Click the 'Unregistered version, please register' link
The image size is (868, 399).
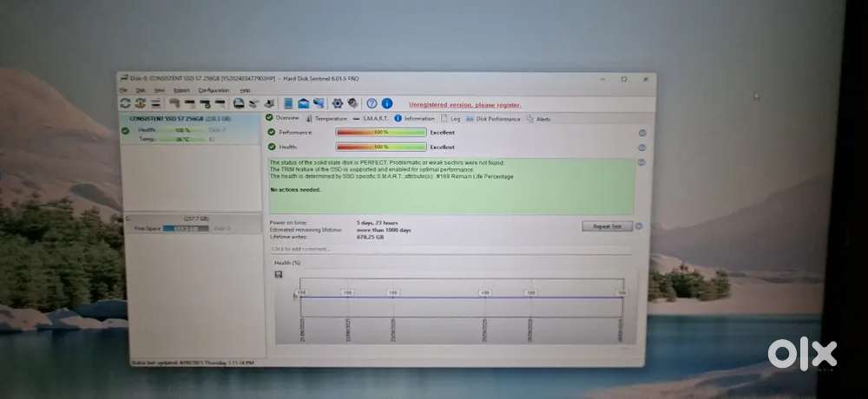click(465, 104)
